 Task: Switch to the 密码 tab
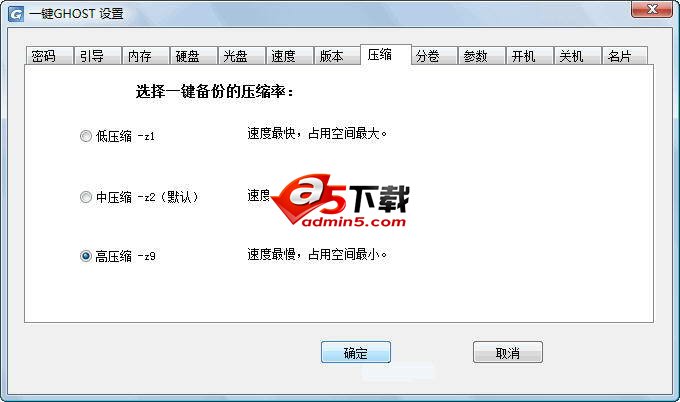pyautogui.click(x=49, y=56)
